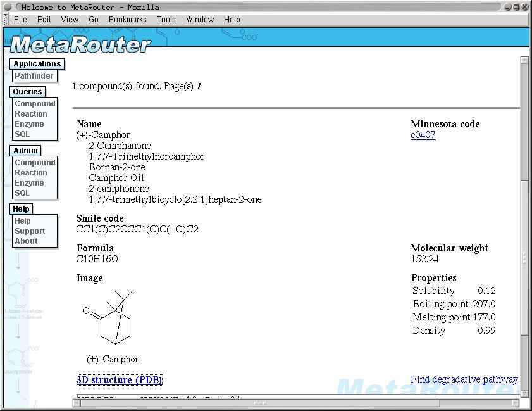
Task: Click the Admin section header
Action: [25, 151]
